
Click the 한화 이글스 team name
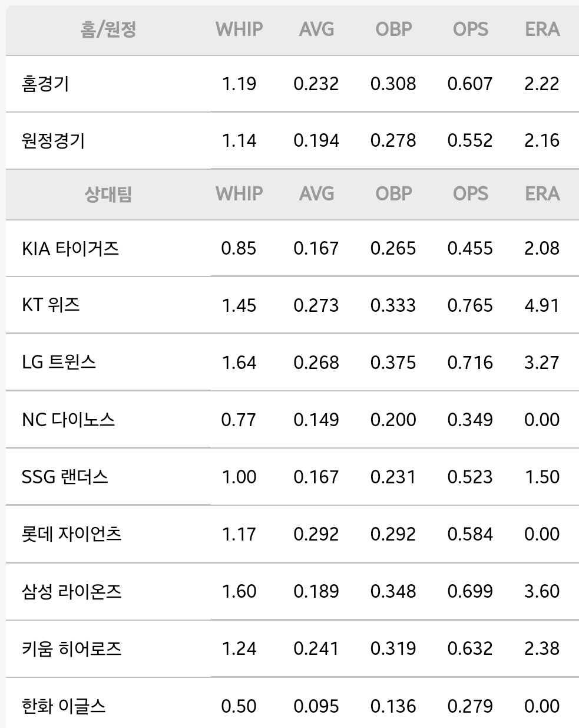[x=64, y=705]
